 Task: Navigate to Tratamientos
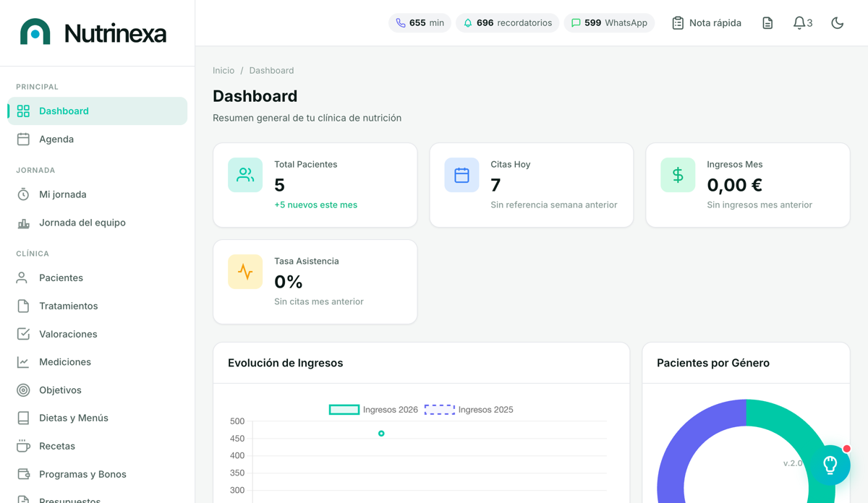pyautogui.click(x=98, y=306)
